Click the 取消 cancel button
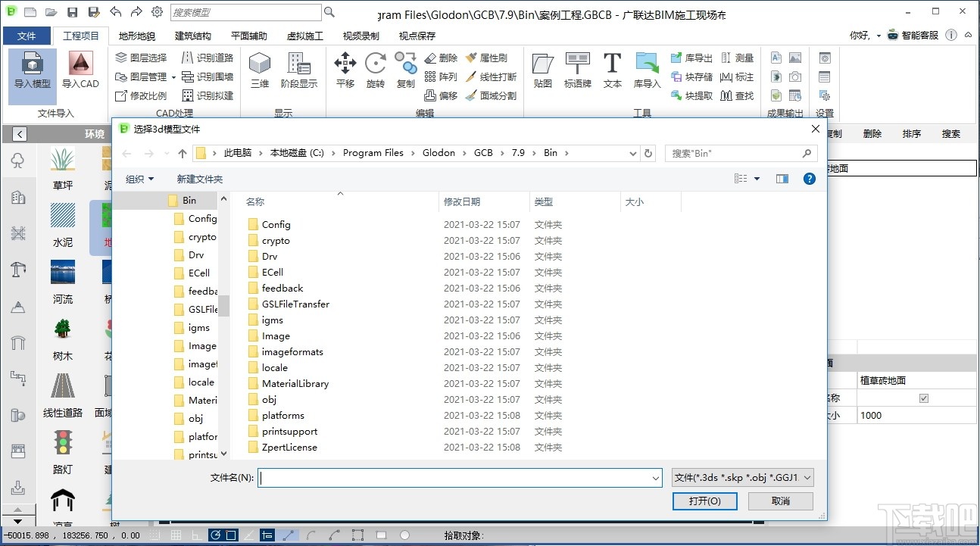The height and width of the screenshot is (546, 980). pos(781,501)
